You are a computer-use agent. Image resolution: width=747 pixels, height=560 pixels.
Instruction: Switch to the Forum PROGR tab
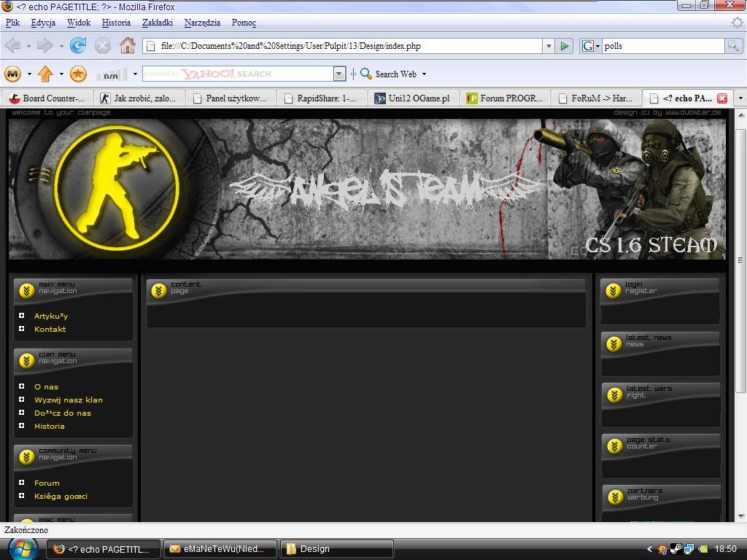(505, 98)
